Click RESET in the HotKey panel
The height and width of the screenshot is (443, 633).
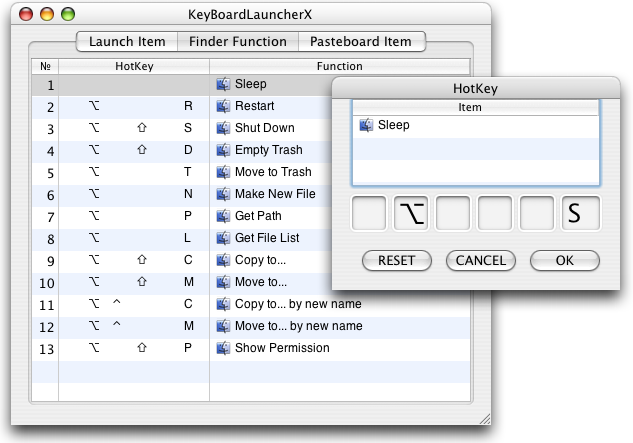[x=397, y=260]
